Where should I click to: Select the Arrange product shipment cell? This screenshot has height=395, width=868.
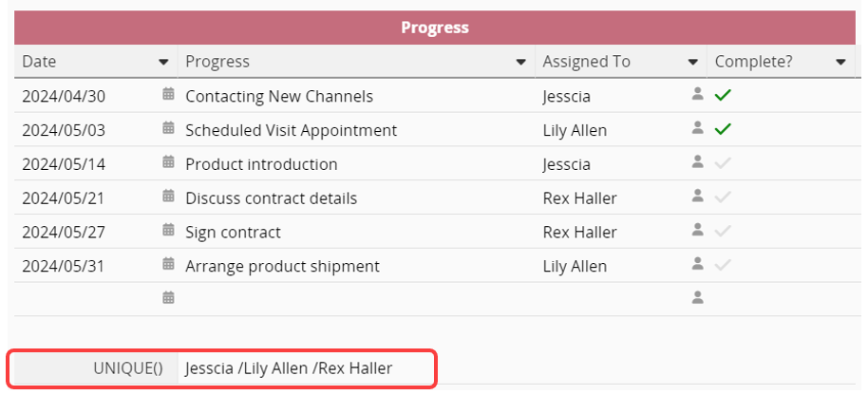click(x=282, y=266)
